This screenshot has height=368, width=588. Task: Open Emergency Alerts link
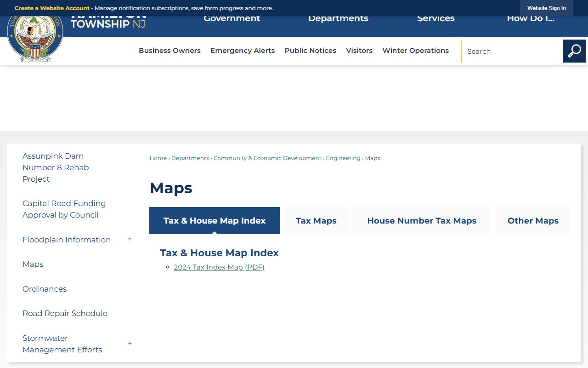[243, 51]
